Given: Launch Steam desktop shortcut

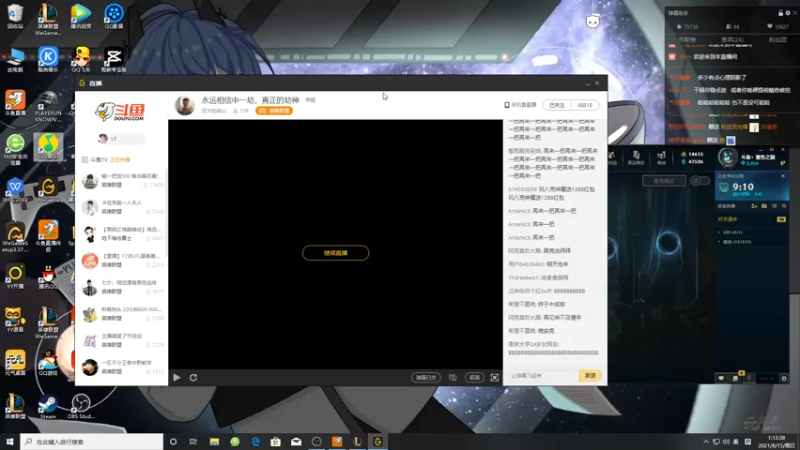Looking at the screenshot, I should coord(48,407).
